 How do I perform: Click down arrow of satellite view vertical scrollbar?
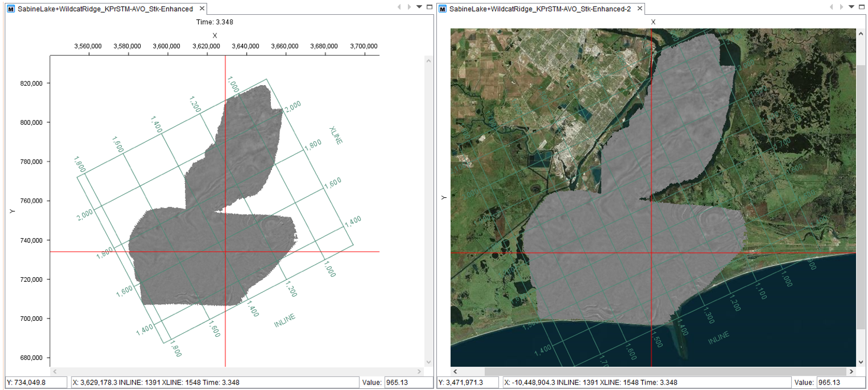[x=861, y=362]
